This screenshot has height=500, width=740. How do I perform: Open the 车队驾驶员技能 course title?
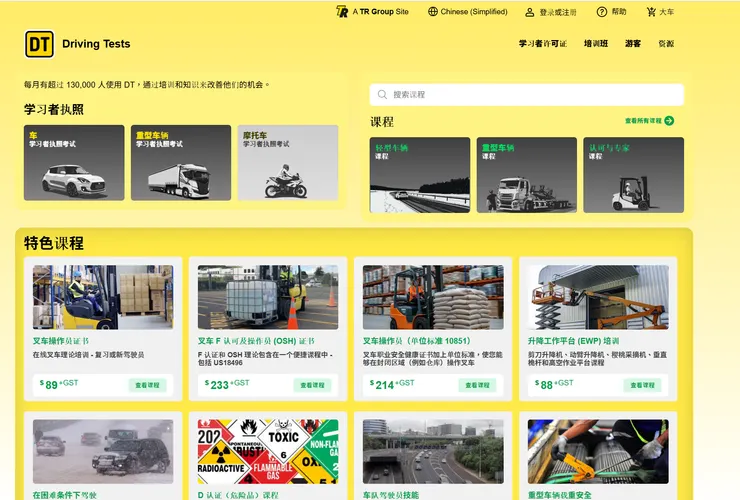coord(391,495)
